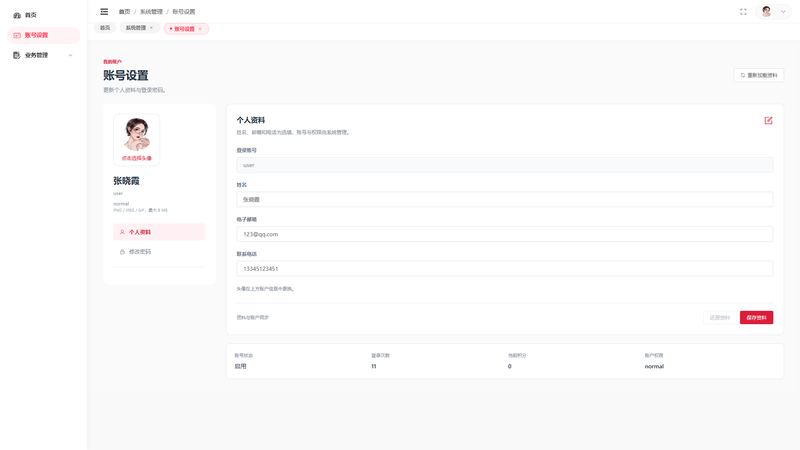Screen dimensions: 800x450
Task: Click the 首页 breadcrumb link
Action: (124, 12)
